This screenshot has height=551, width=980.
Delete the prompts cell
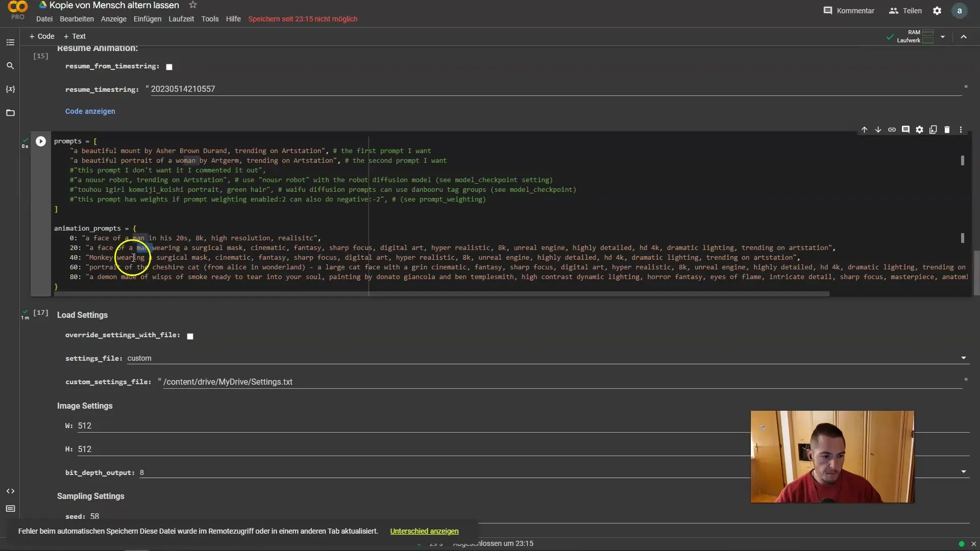pyautogui.click(x=947, y=130)
